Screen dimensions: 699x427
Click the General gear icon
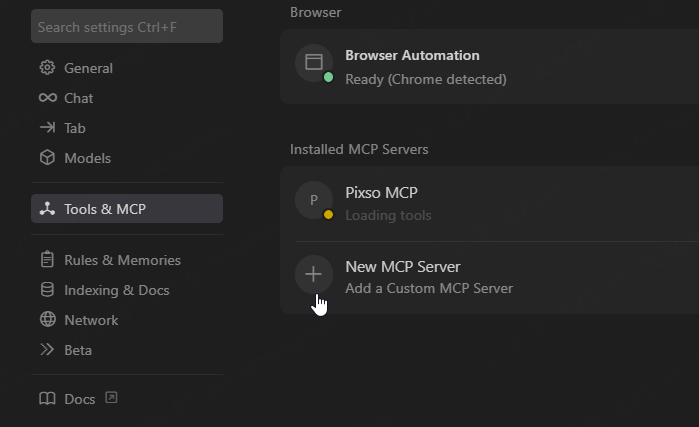coord(47,68)
